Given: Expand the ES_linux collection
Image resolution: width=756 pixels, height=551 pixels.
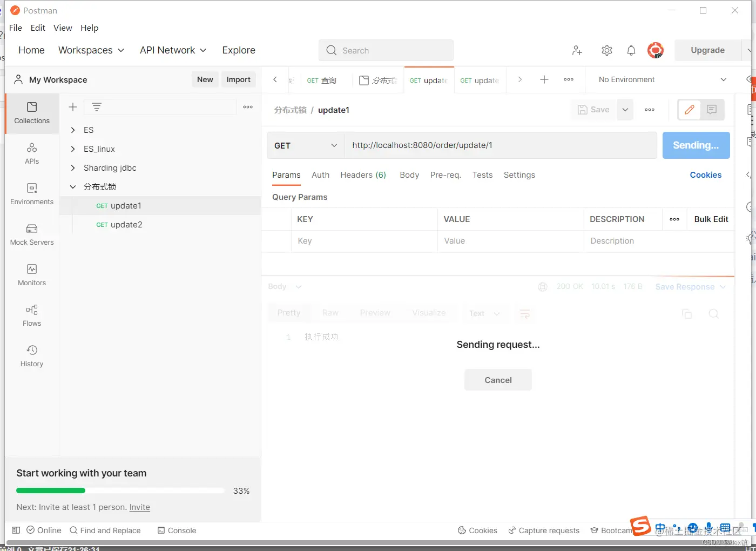Looking at the screenshot, I should click(73, 149).
